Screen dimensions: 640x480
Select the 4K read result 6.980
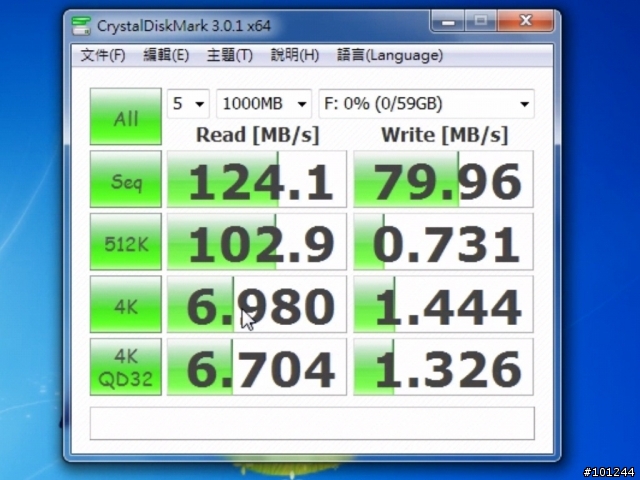pos(257,304)
